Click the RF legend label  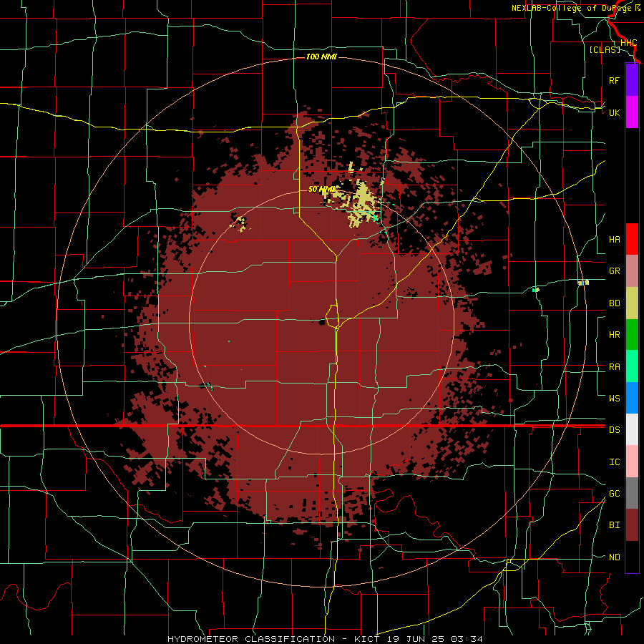(614, 80)
